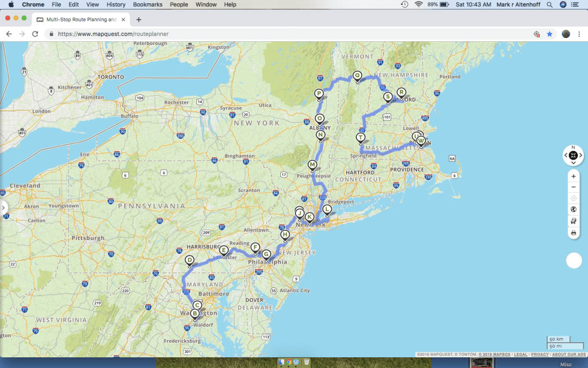The height and width of the screenshot is (368, 588).
Task: Click the ABOUT OUR ADS link
Action: 569,355
